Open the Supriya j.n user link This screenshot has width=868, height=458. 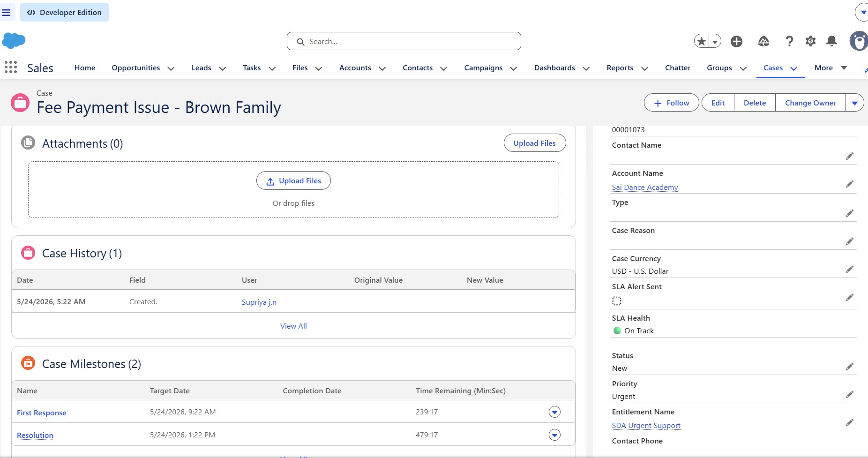pyautogui.click(x=259, y=302)
